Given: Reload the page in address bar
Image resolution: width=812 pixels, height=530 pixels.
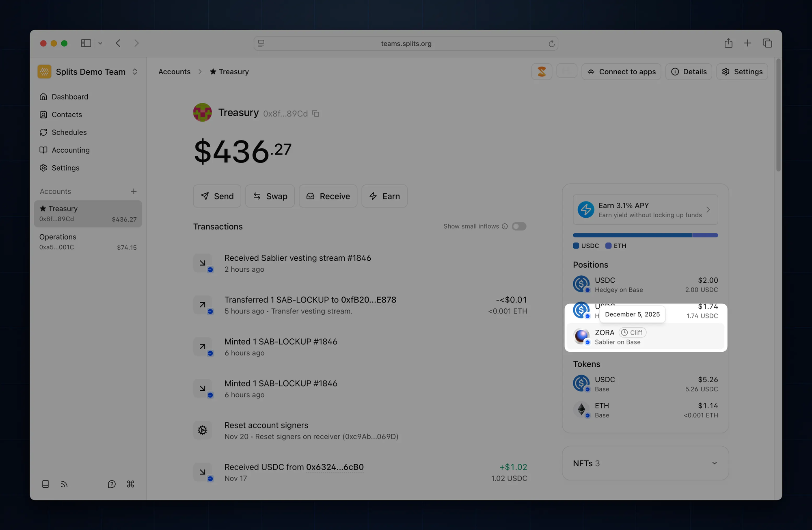Looking at the screenshot, I should (551, 43).
